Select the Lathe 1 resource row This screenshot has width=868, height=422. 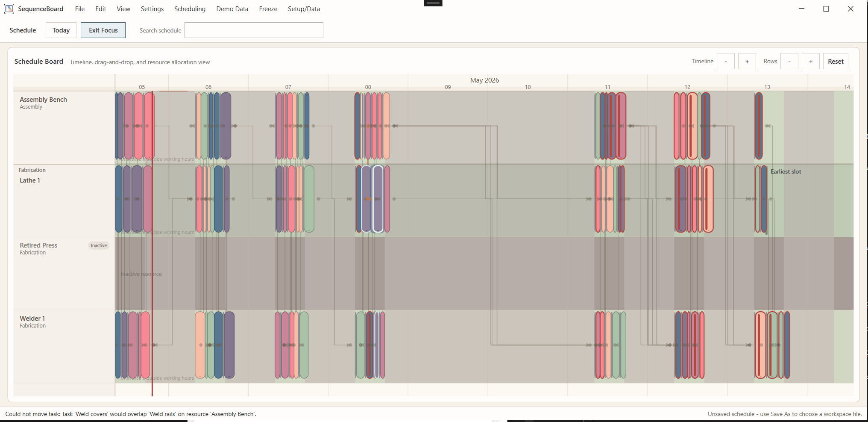pos(64,201)
